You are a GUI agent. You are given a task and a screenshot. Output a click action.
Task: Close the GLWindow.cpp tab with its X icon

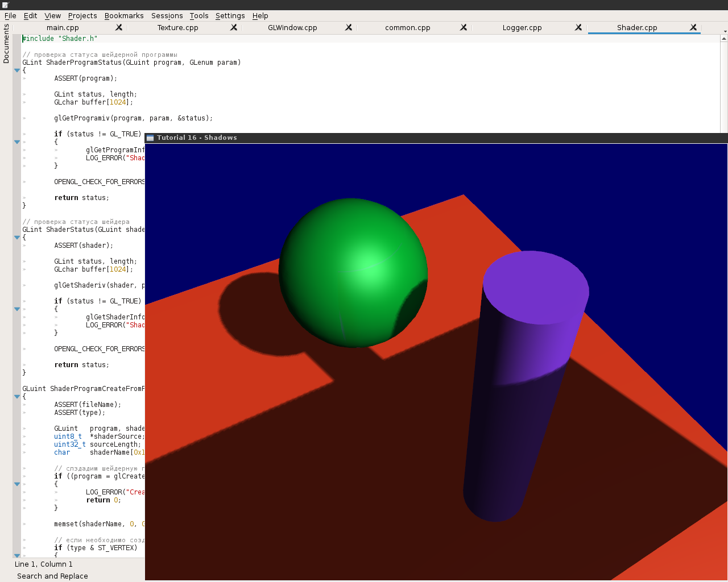pos(348,27)
